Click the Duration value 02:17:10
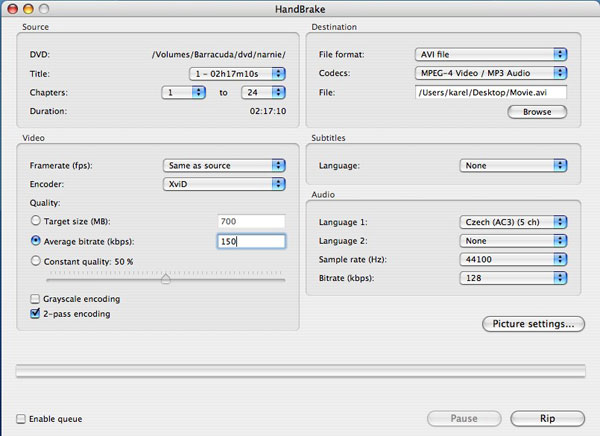This screenshot has height=436, width=600. coord(268,111)
